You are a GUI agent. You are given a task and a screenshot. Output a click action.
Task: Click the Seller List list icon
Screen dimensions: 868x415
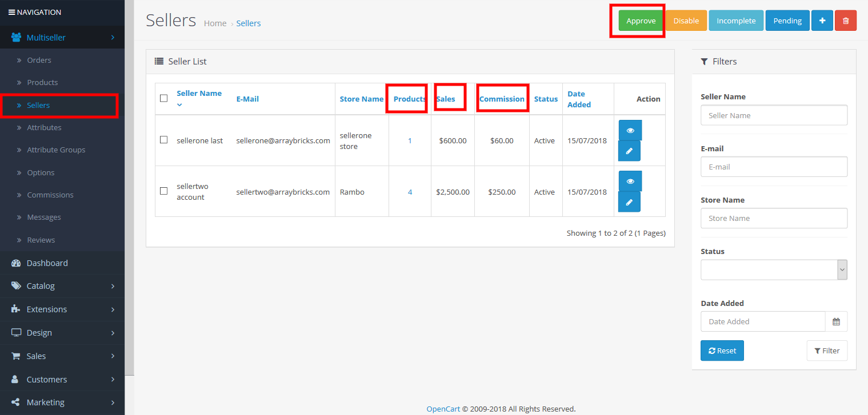click(x=159, y=61)
